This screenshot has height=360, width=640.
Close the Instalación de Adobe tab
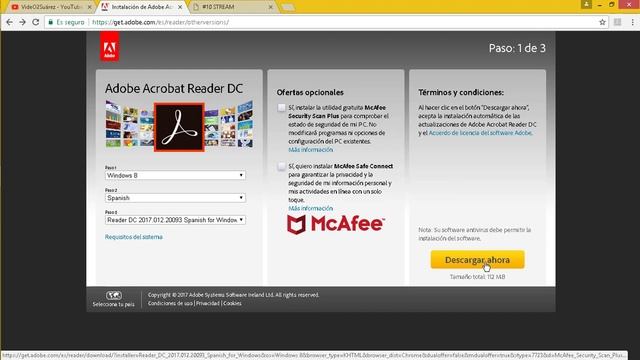[x=180, y=7]
